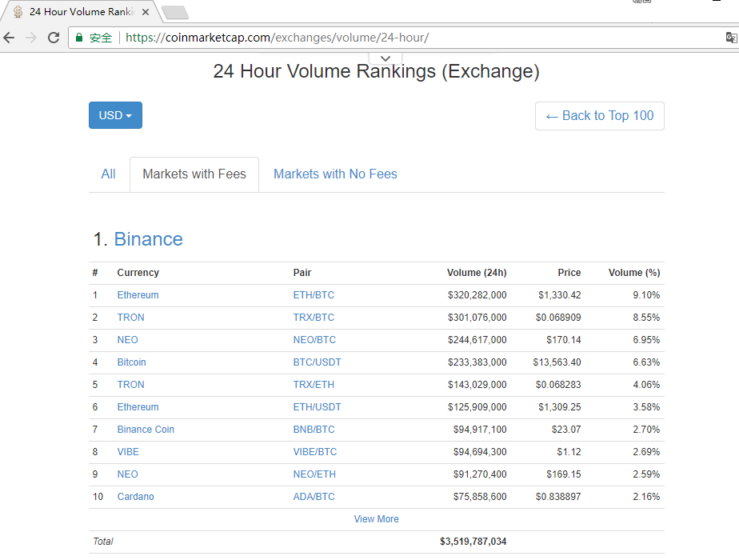Screen dimensions: 739x560
Task: Click the Currency column header
Action: click(138, 273)
